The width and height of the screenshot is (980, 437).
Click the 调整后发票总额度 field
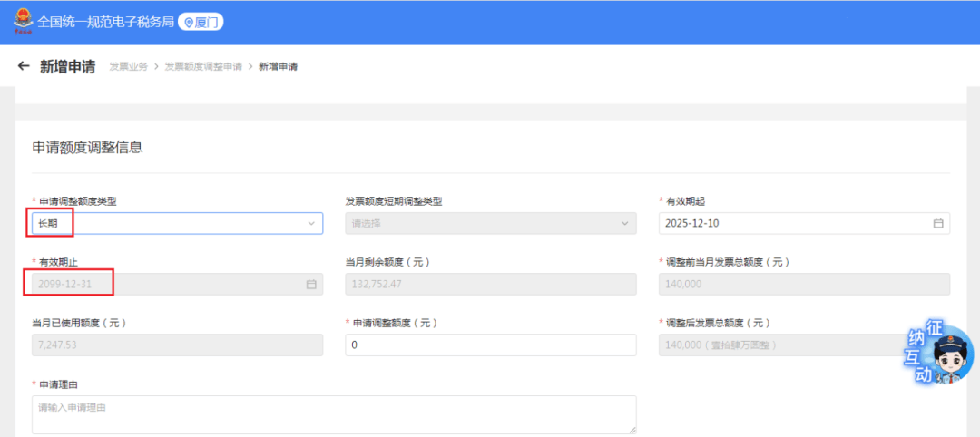click(x=780, y=345)
